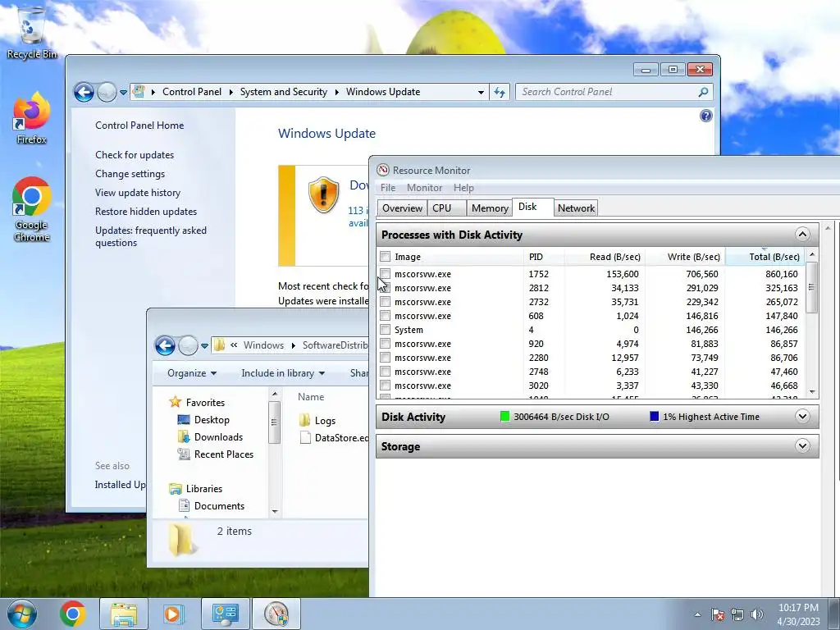Check mscorsvw.exe PID 608 checkbox
The height and width of the screenshot is (630, 840).
[386, 316]
